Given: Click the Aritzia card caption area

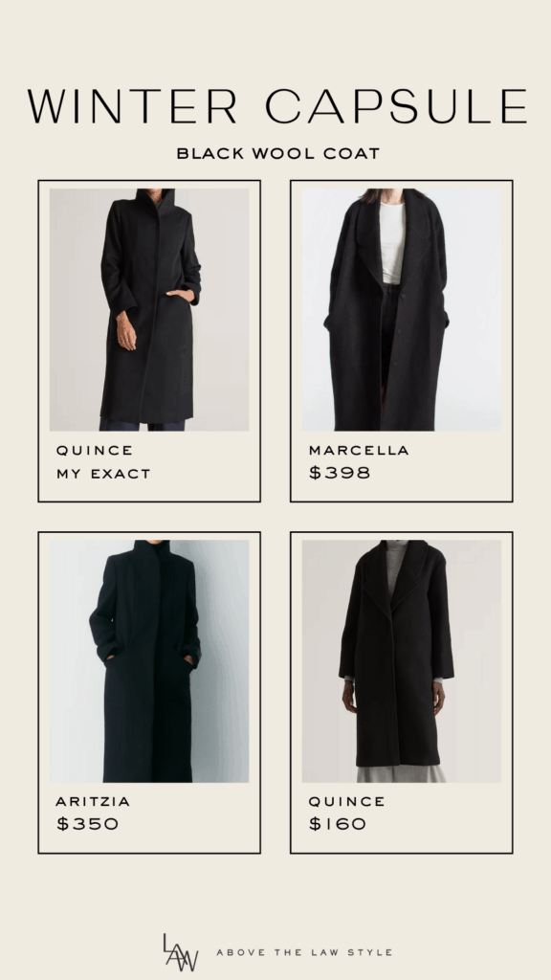Looking at the screenshot, I should coord(149,815).
